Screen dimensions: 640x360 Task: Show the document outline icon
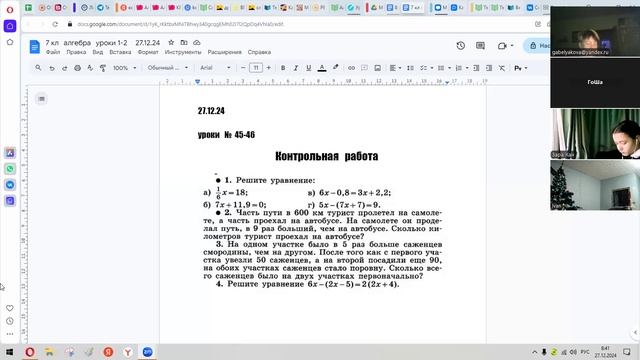point(41,99)
